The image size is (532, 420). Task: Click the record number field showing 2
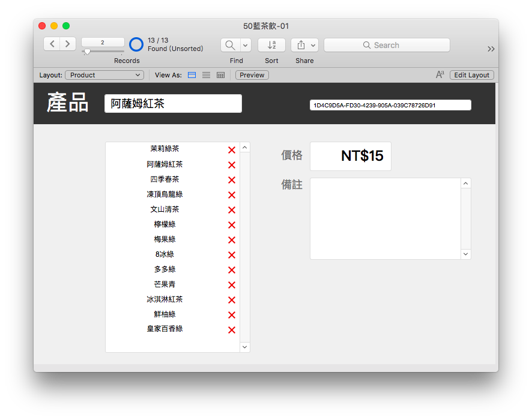103,43
